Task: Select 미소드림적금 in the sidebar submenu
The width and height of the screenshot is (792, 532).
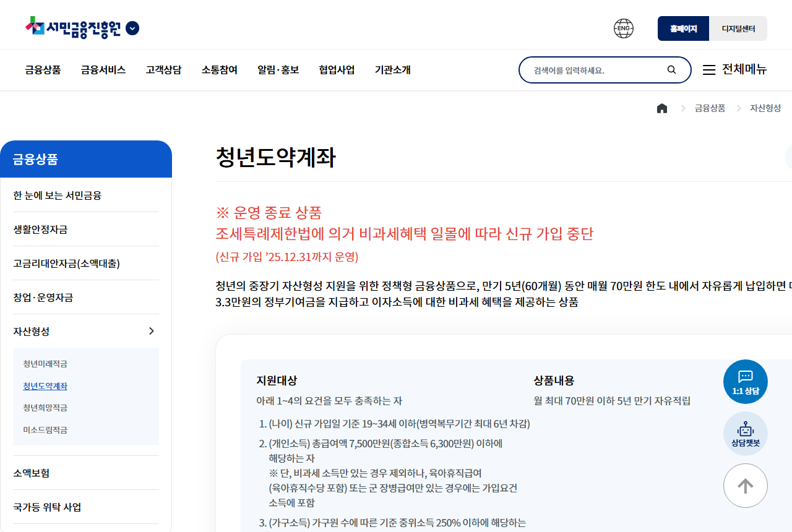Action: pos(45,430)
